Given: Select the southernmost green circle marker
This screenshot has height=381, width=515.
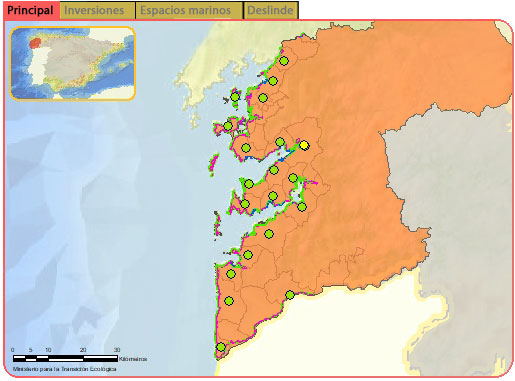Looking at the screenshot, I should tap(221, 347).
